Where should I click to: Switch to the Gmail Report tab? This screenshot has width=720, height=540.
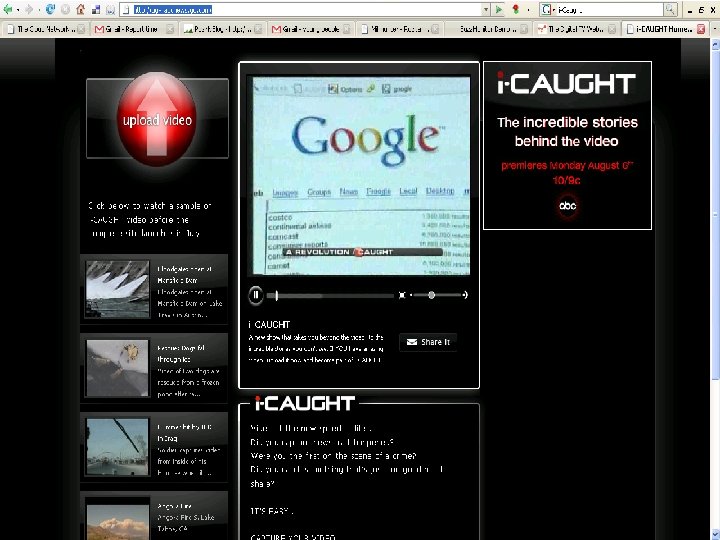click(x=134, y=29)
